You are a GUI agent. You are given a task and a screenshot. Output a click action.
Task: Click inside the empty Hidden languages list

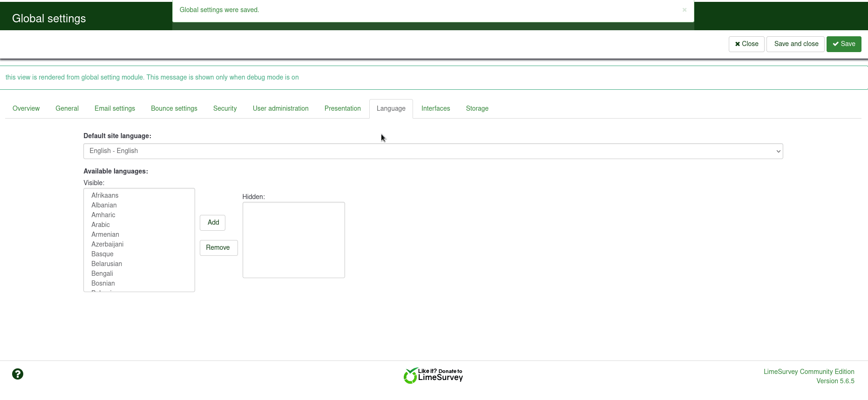[x=293, y=240]
